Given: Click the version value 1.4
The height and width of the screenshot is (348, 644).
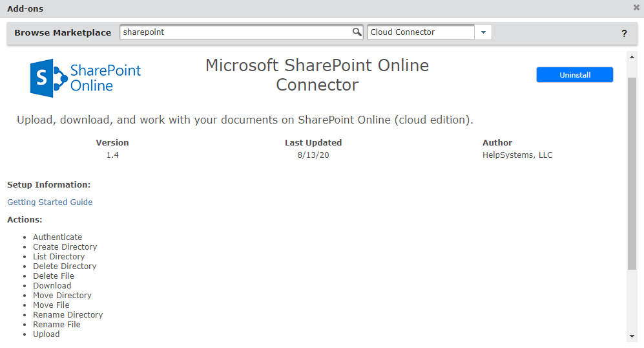Looking at the screenshot, I should 112,155.
